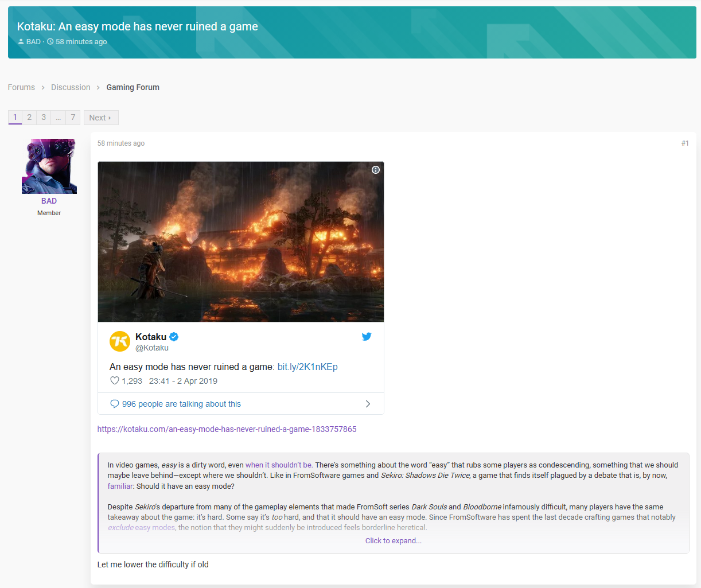Click the like count 1,293 on tweet

pos(132,381)
